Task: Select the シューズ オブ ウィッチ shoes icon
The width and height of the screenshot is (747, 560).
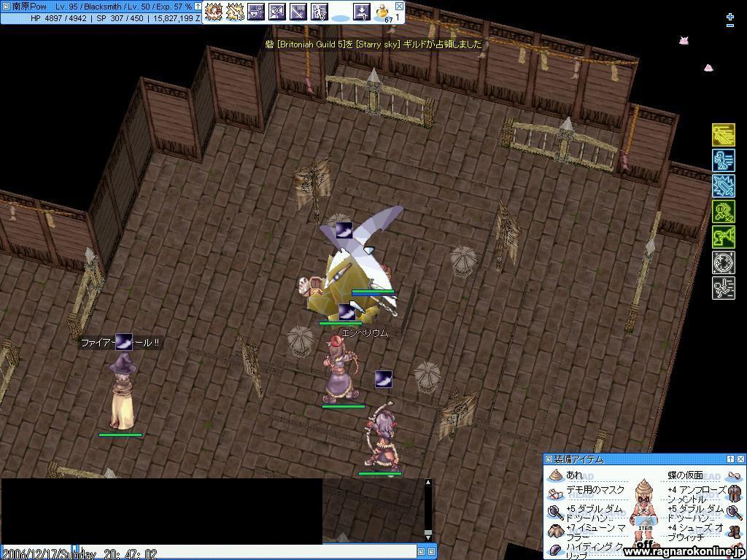Action: point(734,531)
